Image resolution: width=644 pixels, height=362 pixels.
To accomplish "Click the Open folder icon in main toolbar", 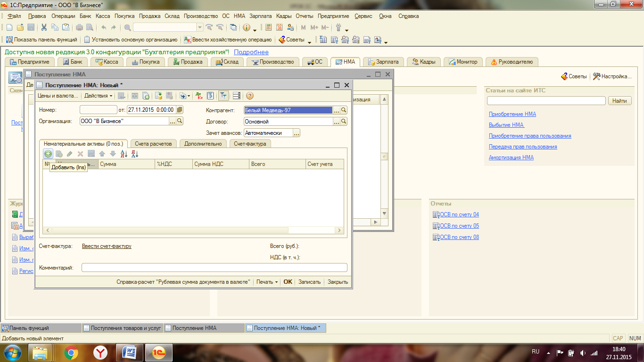I will point(20,27).
